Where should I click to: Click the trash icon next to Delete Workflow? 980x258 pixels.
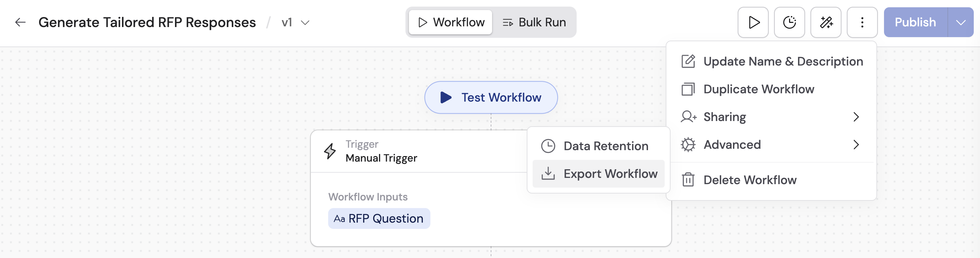coord(688,180)
